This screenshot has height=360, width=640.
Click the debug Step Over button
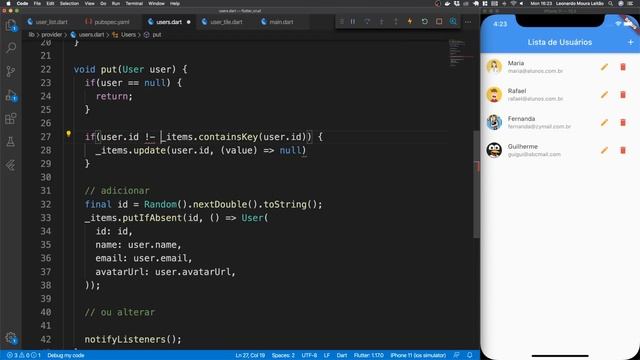[x=367, y=22]
